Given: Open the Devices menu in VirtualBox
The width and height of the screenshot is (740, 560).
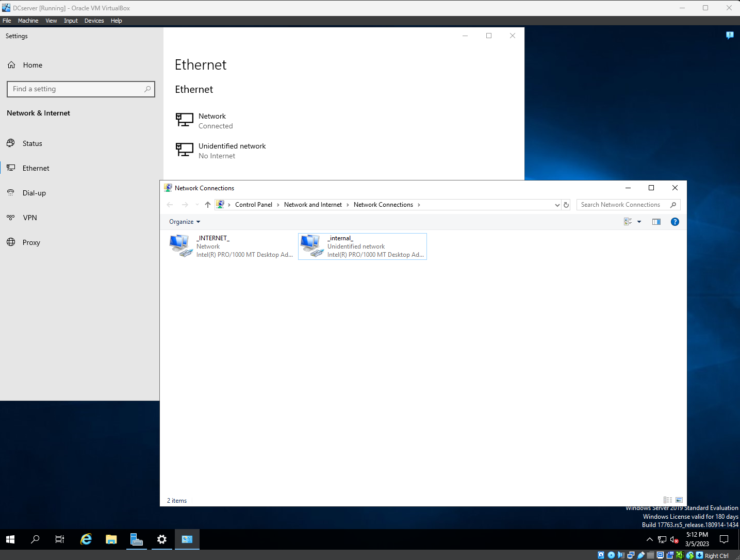Looking at the screenshot, I should click(x=94, y=21).
